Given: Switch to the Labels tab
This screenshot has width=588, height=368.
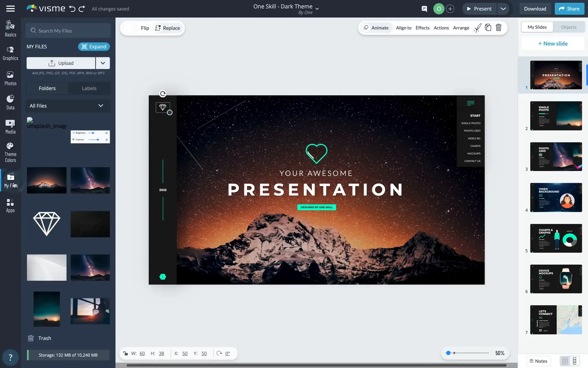Looking at the screenshot, I should [89, 88].
